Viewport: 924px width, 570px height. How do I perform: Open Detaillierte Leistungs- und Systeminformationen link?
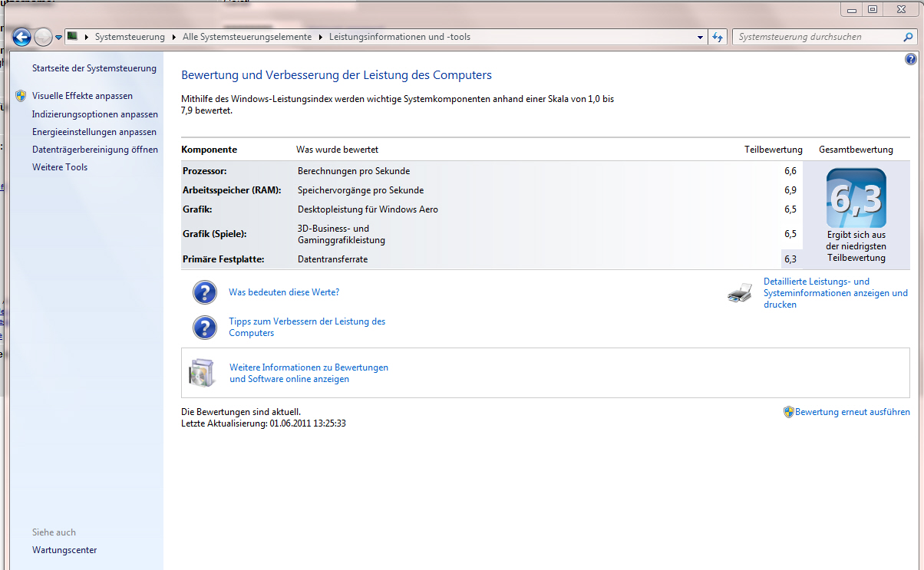[836, 293]
